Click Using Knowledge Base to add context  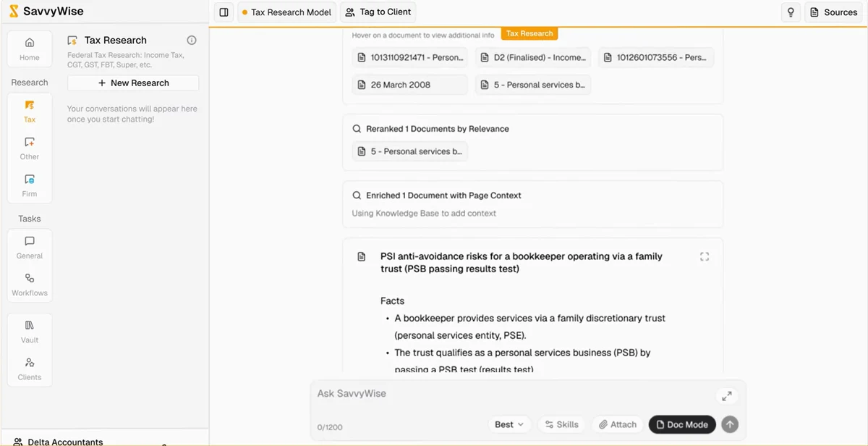[424, 213]
